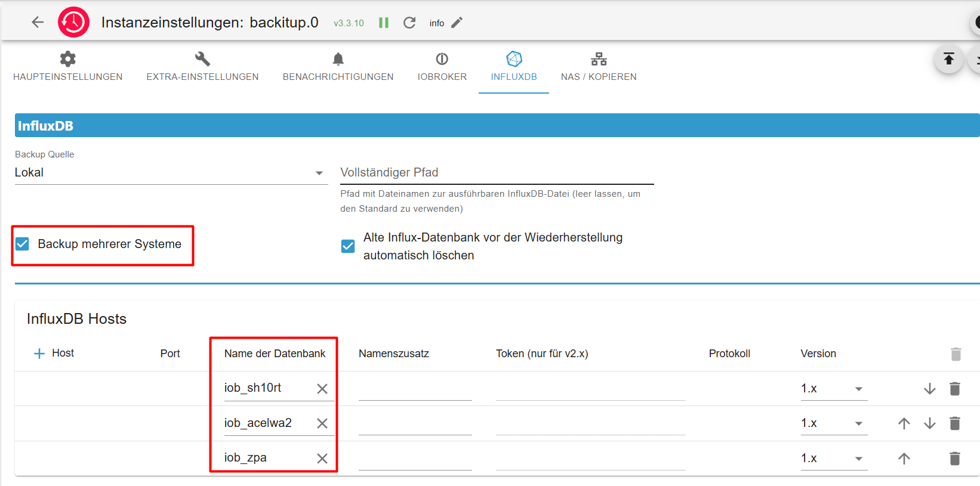Select the InfluxDB tab
980x486 pixels.
[x=514, y=67]
